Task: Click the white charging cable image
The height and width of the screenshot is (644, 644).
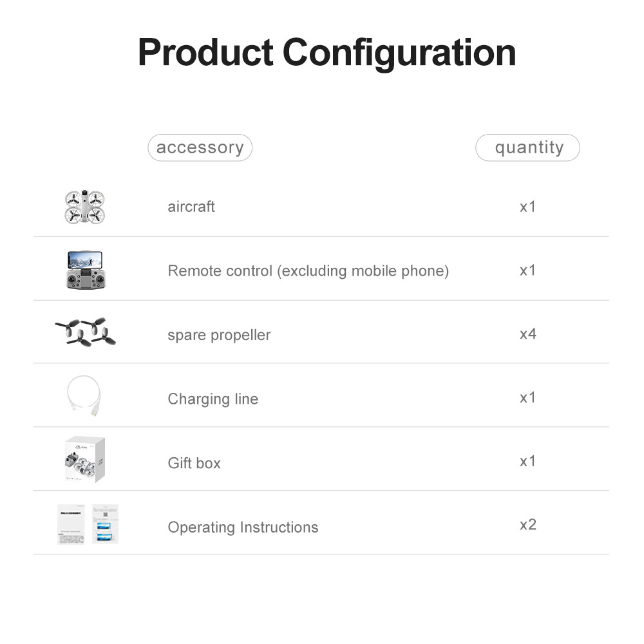Action: (x=84, y=396)
